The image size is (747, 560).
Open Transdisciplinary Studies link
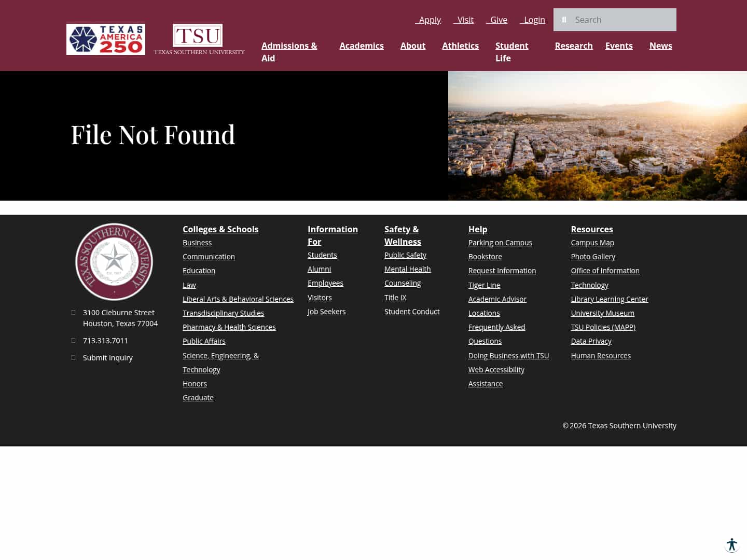tap(223, 313)
